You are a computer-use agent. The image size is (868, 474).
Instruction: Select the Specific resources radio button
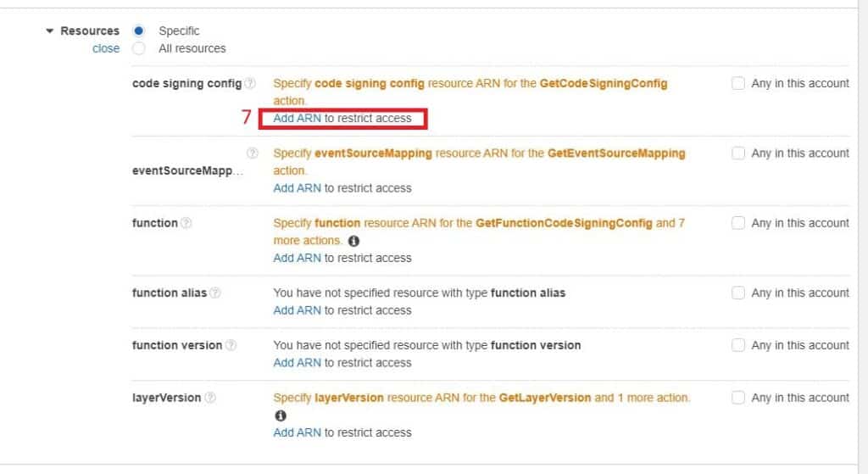[x=139, y=31]
